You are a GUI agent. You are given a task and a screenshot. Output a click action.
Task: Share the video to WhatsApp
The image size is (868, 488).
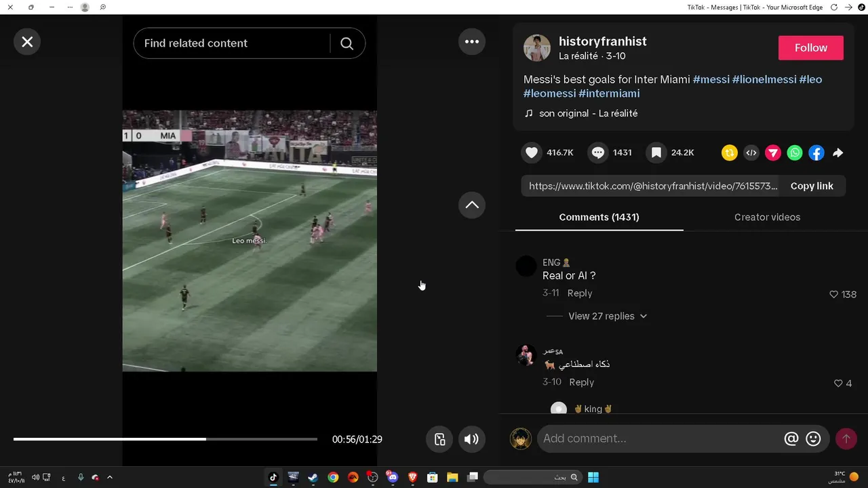pyautogui.click(x=795, y=153)
